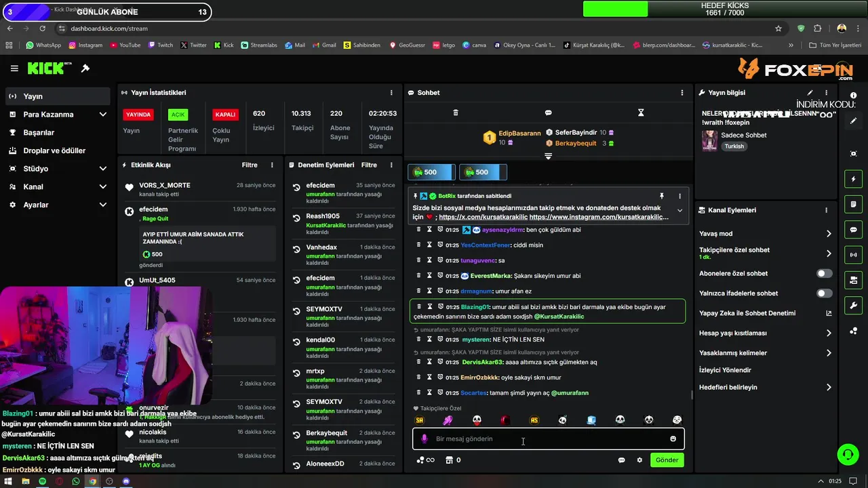Open Spotify from the Windows taskbar
868x488 pixels.
pyautogui.click(x=42, y=481)
